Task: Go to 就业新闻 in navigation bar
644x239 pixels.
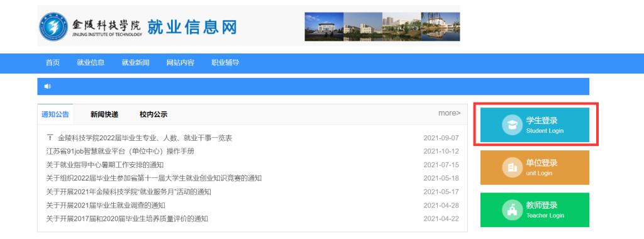Action: pyautogui.click(x=136, y=63)
